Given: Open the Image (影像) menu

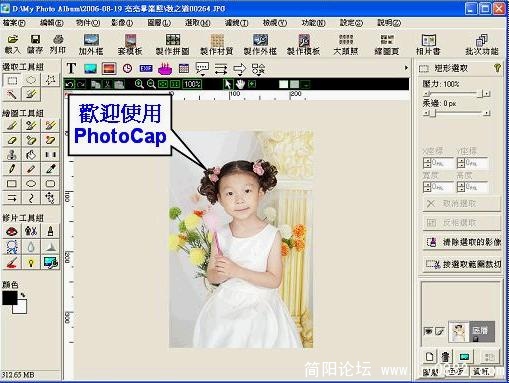Looking at the screenshot, I should (122, 23).
